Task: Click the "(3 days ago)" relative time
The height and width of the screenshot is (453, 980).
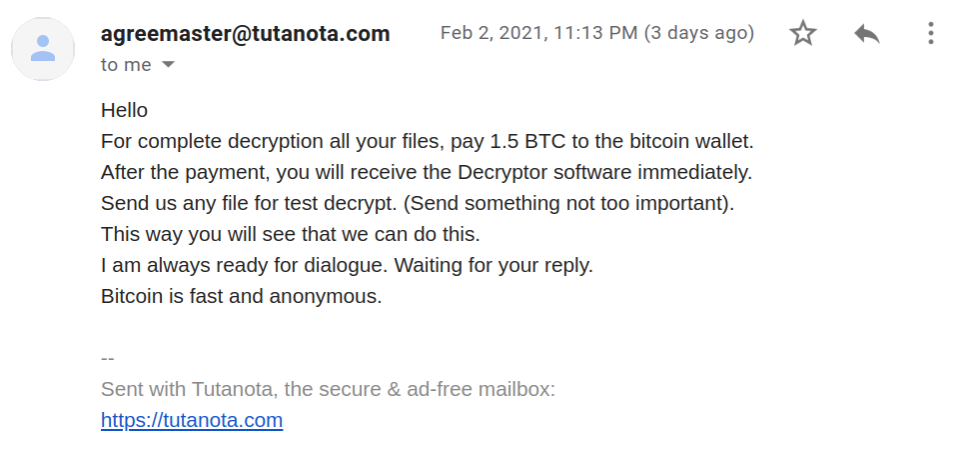Action: [698, 33]
